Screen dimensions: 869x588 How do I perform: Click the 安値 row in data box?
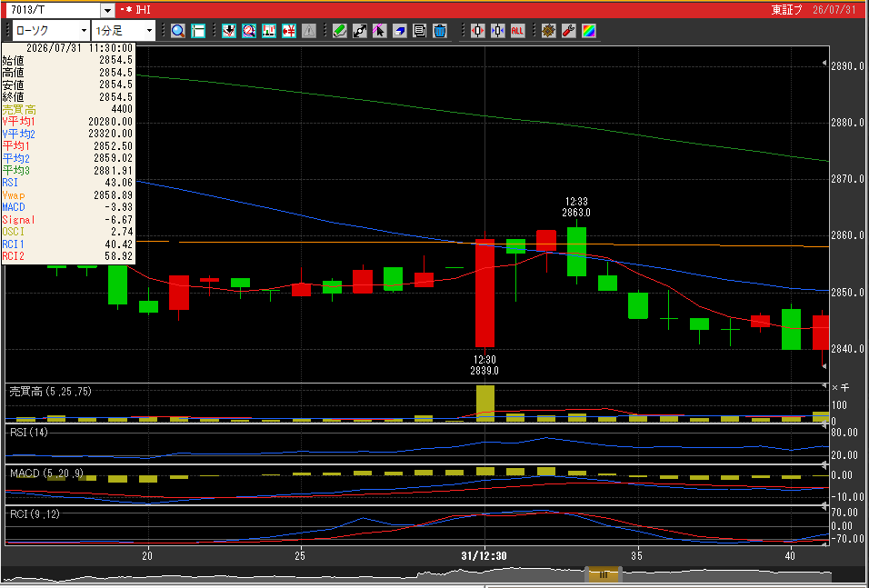tap(67, 85)
